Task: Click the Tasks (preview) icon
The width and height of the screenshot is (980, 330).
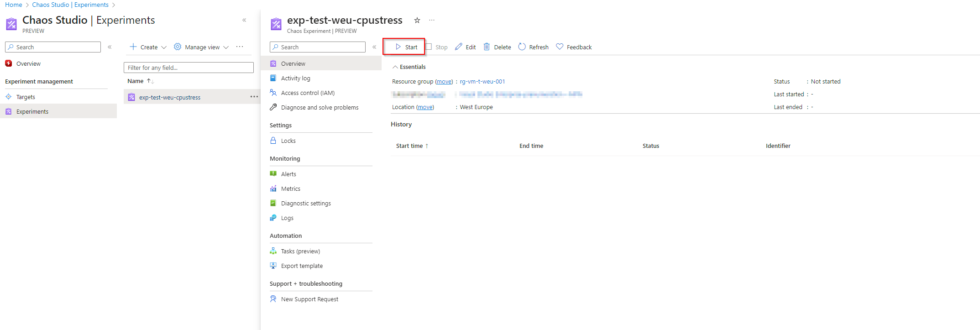Action: coord(273,251)
